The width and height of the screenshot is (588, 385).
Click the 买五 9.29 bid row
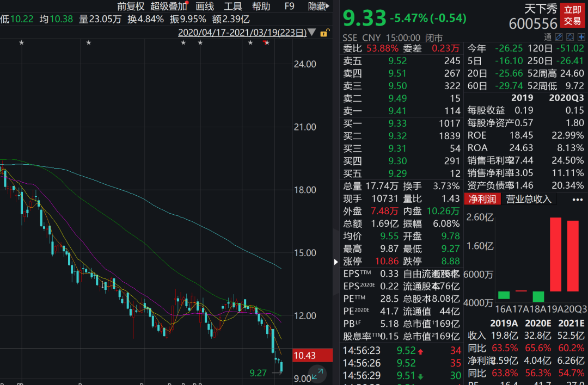click(402, 173)
